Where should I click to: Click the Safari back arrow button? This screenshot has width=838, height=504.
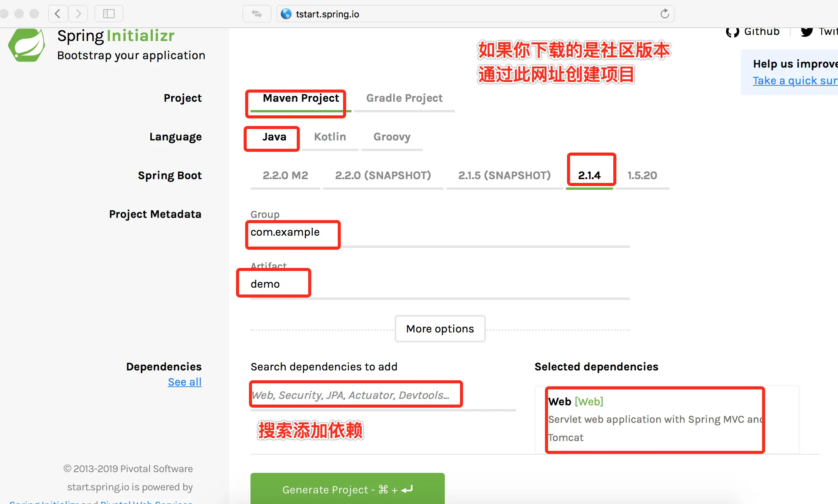pyautogui.click(x=58, y=14)
